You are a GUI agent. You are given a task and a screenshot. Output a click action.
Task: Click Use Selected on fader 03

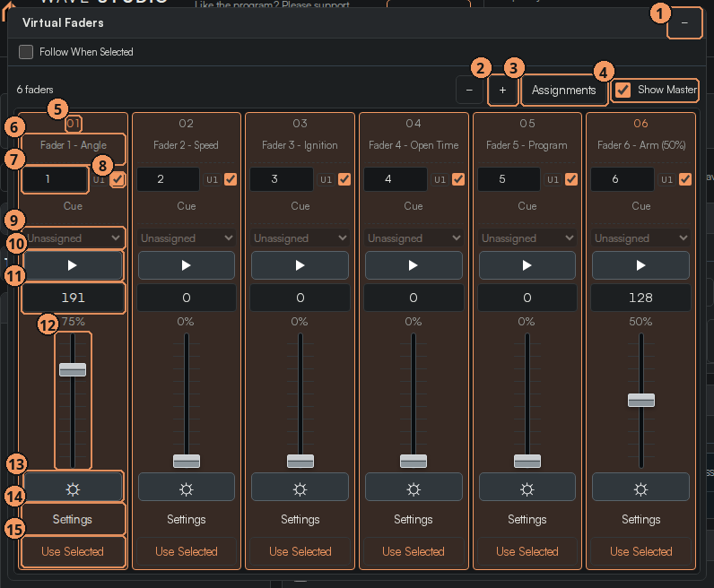click(x=300, y=551)
